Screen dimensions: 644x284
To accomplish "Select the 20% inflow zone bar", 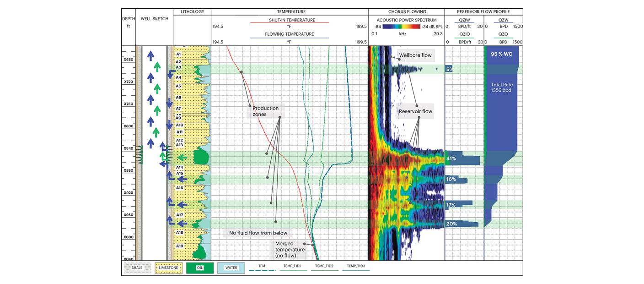I will point(462,224).
